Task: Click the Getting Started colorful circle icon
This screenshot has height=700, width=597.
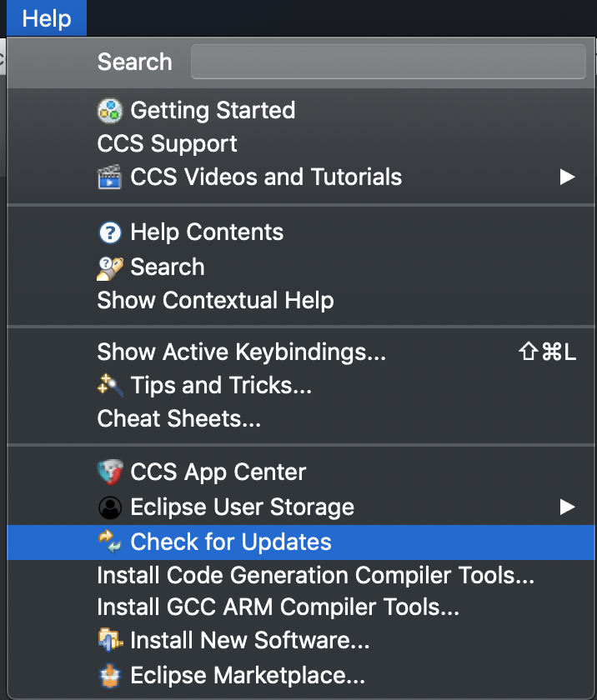Action: (110, 110)
